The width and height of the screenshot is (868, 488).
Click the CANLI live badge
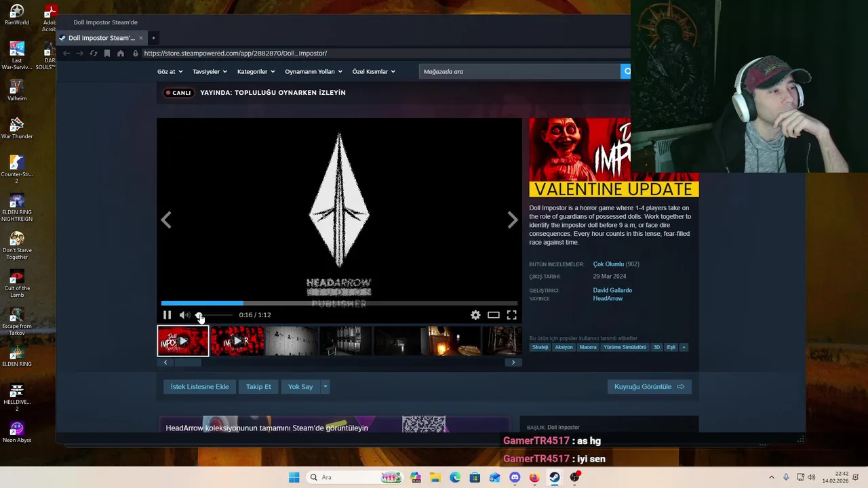coord(178,93)
